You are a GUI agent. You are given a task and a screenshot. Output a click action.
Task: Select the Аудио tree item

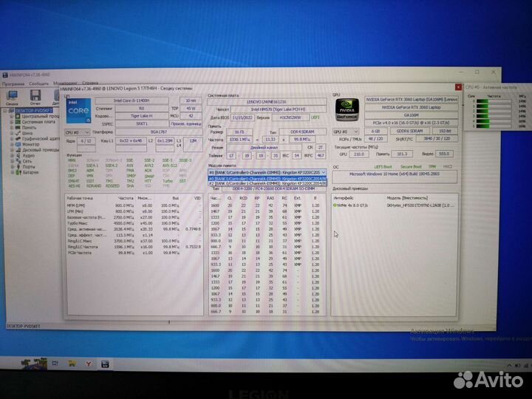tap(28, 155)
